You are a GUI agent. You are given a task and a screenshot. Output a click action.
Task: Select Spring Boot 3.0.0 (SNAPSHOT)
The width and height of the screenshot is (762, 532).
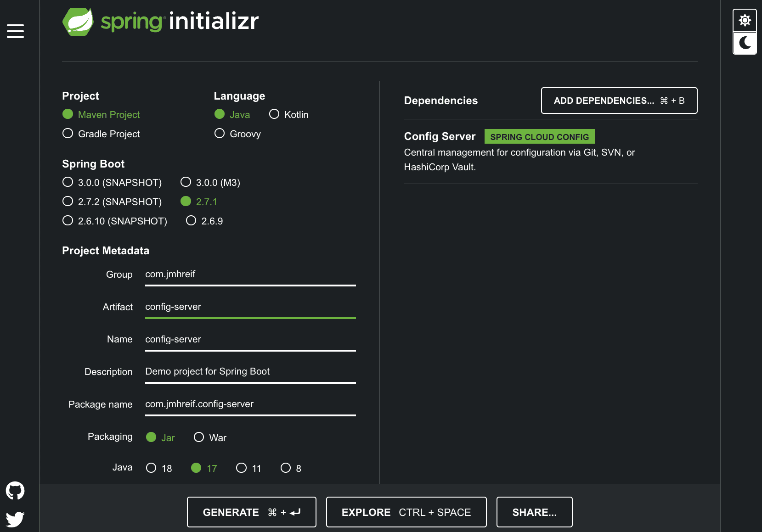point(112,182)
